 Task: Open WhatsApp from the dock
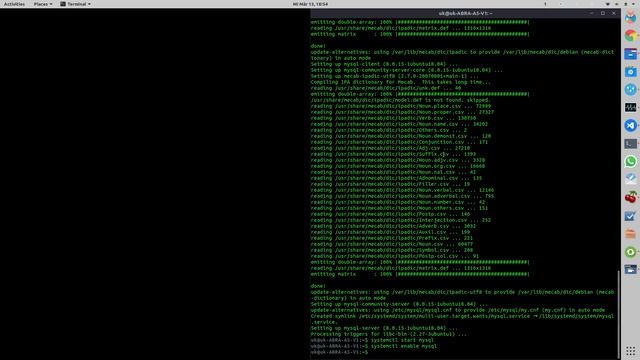click(630, 161)
